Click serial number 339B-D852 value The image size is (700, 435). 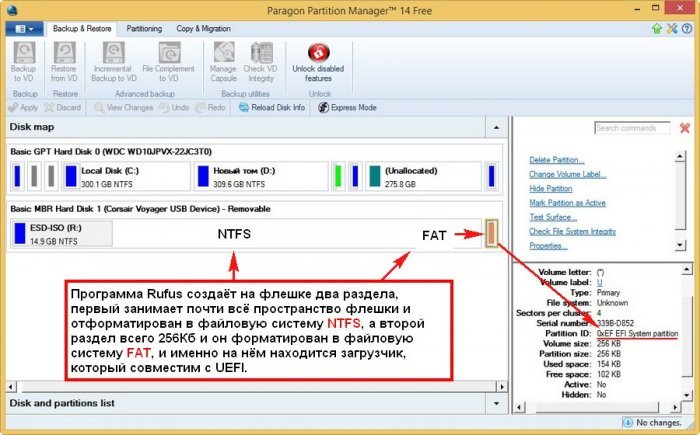click(615, 323)
